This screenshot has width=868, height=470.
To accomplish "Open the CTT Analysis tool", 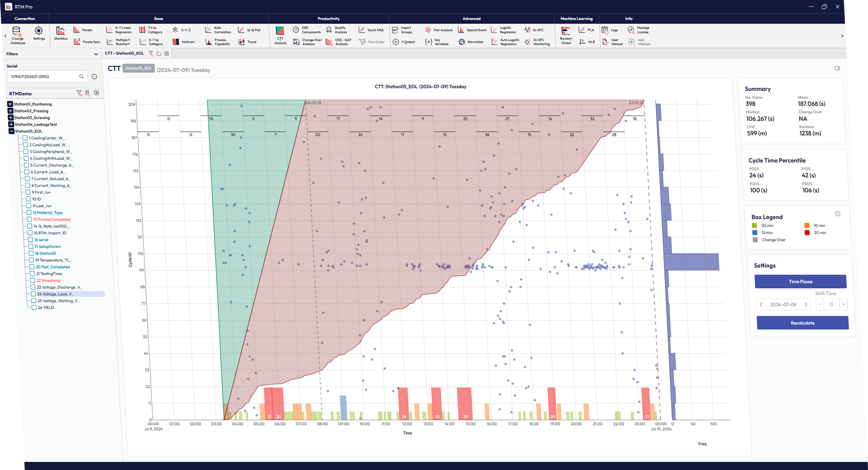I will point(280,35).
